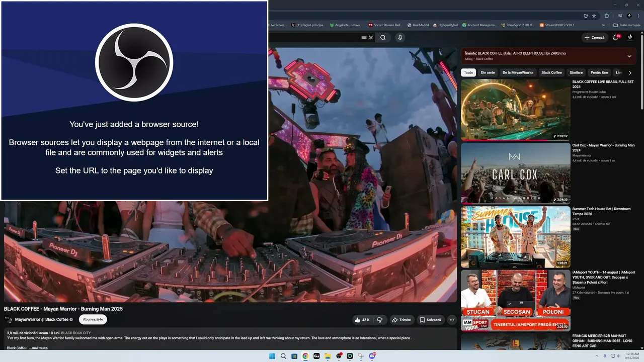The width and height of the screenshot is (644, 362).
Task: Open the taskbar clock showing 12:38 AM
Action: pyautogui.click(x=632, y=356)
